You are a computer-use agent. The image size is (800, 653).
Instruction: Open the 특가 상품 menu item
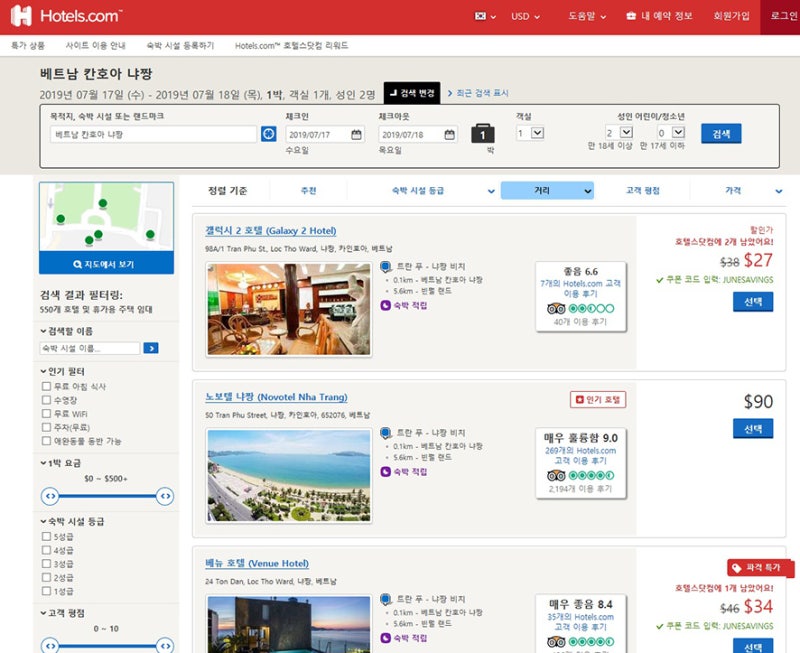coord(28,45)
